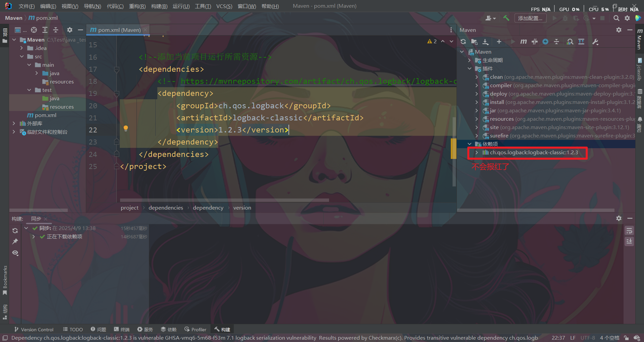Click intention lightbulb on line 22
Viewport: 644px width, 342px height.
126,128
